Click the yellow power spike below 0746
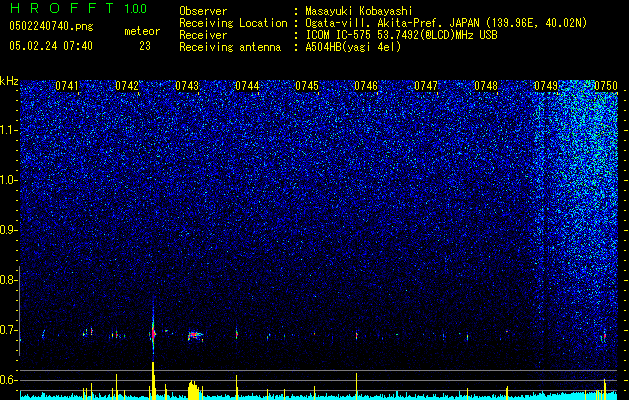This screenshot has height=400, width=629. pos(356,386)
